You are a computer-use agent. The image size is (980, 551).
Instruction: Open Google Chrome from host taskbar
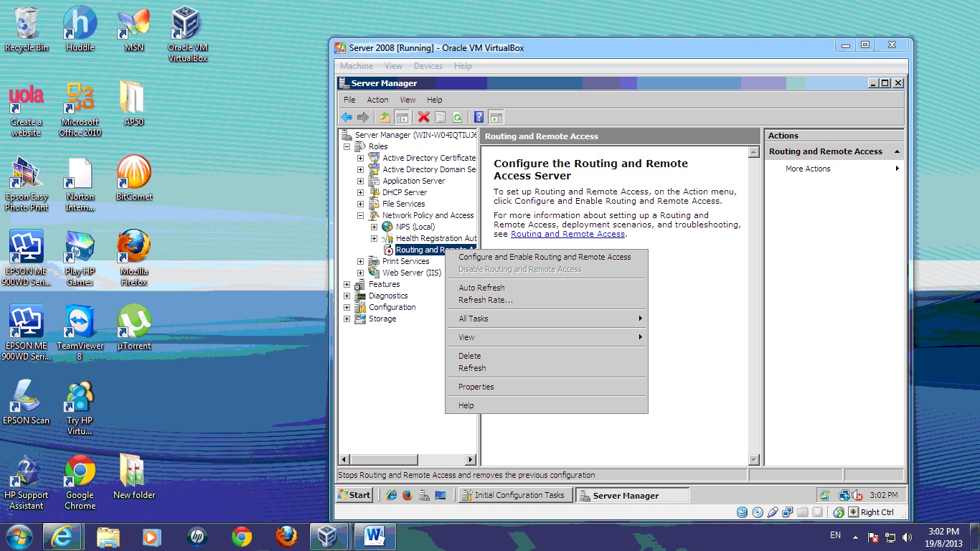pos(242,537)
